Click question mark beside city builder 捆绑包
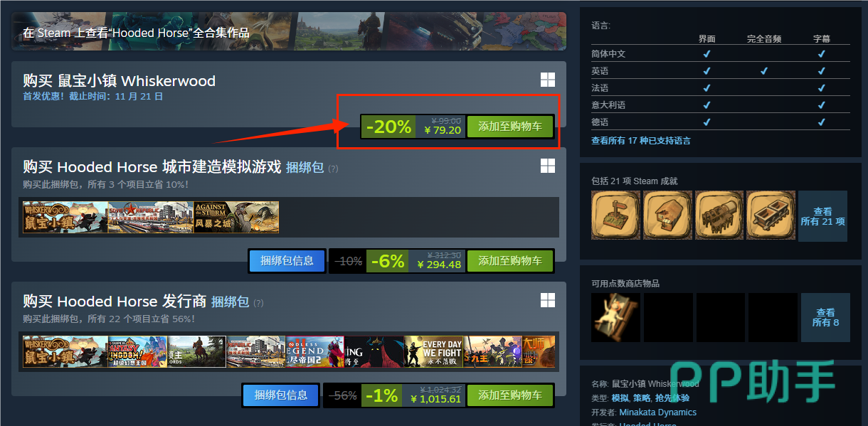 click(x=333, y=169)
